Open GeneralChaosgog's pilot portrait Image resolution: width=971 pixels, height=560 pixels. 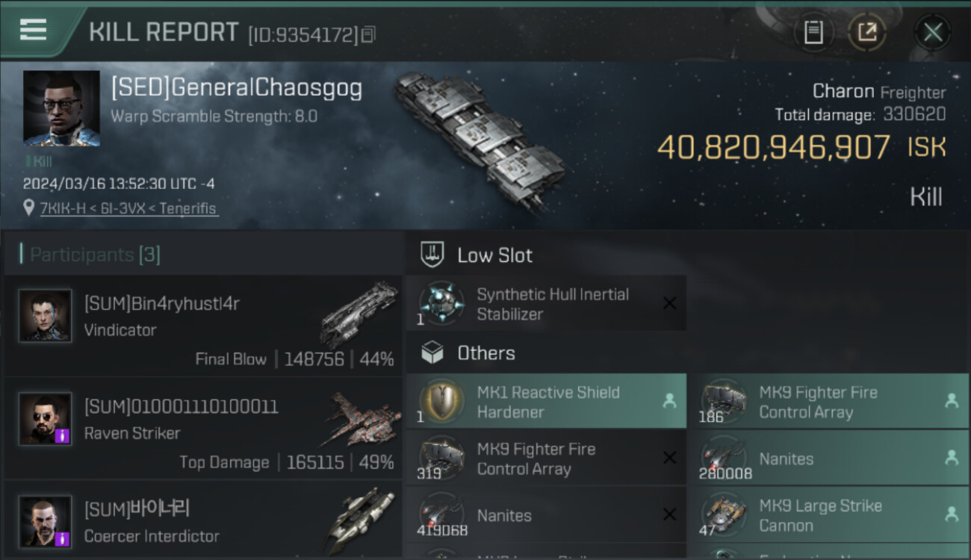coord(61,108)
